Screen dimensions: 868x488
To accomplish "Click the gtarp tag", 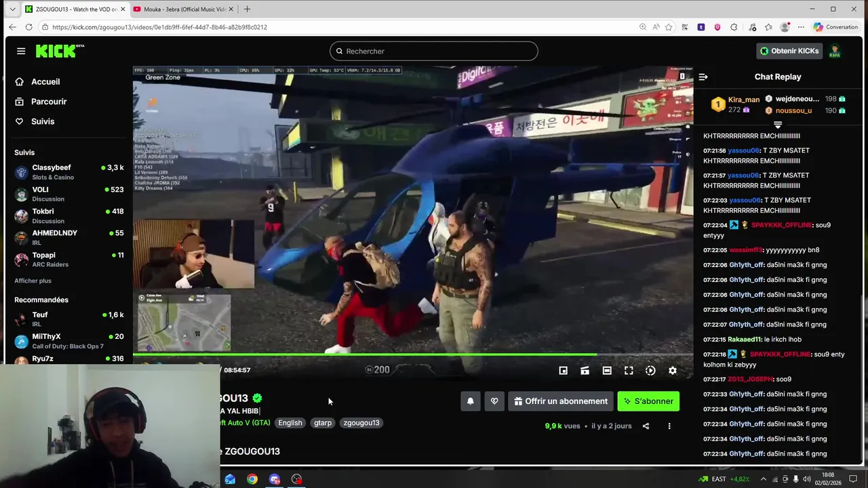I will pyautogui.click(x=323, y=423).
